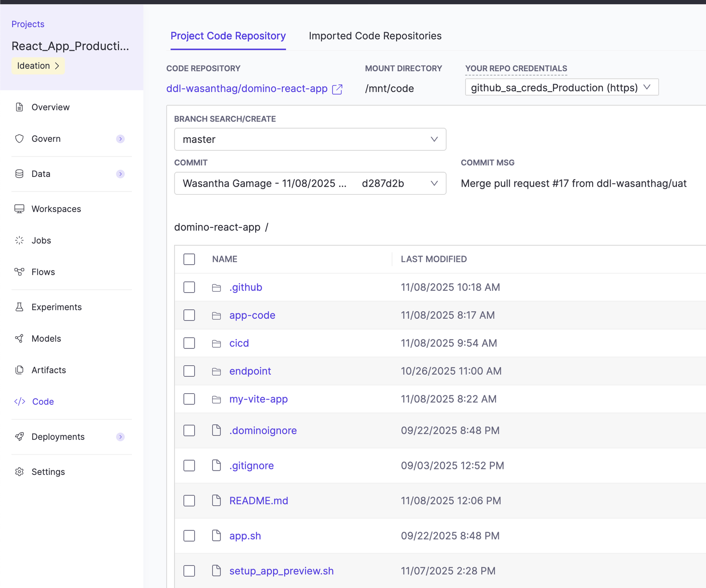This screenshot has width=706, height=588.
Task: Click the commit message 'Merge pull request #17'
Action: 574,183
